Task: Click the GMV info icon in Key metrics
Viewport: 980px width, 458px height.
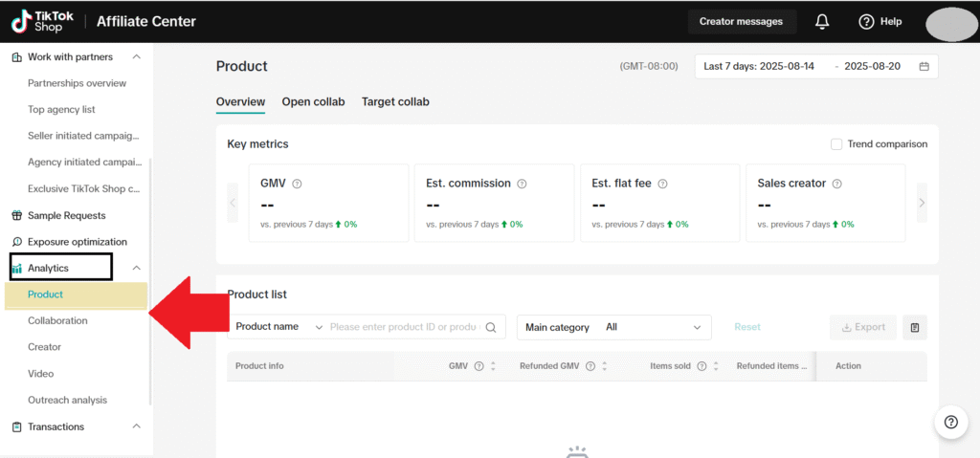Action: coord(297,184)
